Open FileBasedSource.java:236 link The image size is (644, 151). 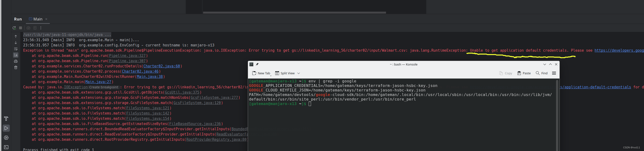click(x=195, y=124)
